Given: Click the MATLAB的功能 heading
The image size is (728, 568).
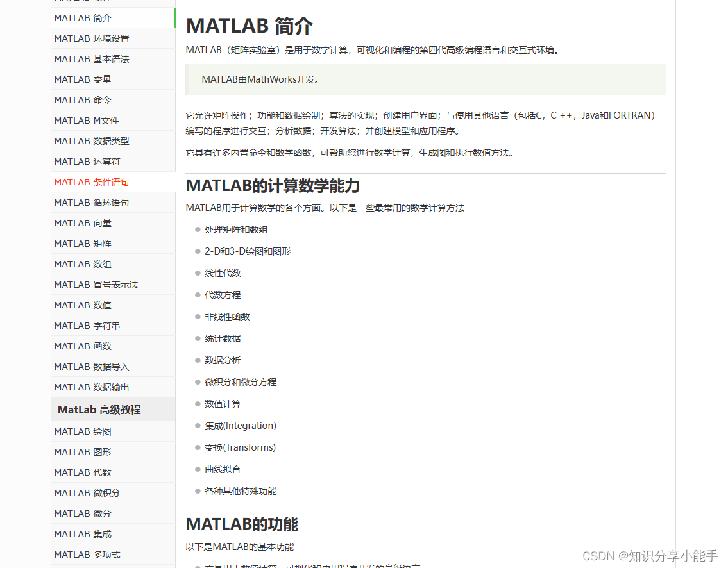Looking at the screenshot, I should [242, 524].
